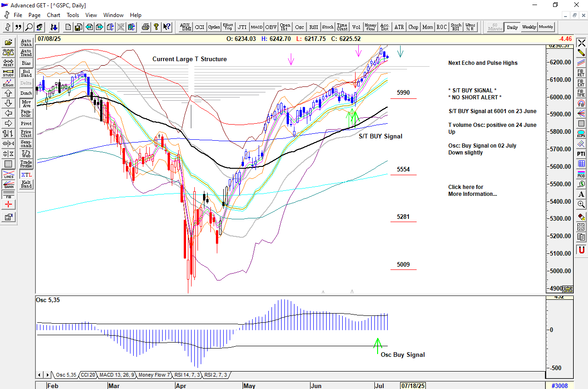Select the FIB retracement lines tool
Image resolution: width=588 pixels, height=389 pixels.
8,194
